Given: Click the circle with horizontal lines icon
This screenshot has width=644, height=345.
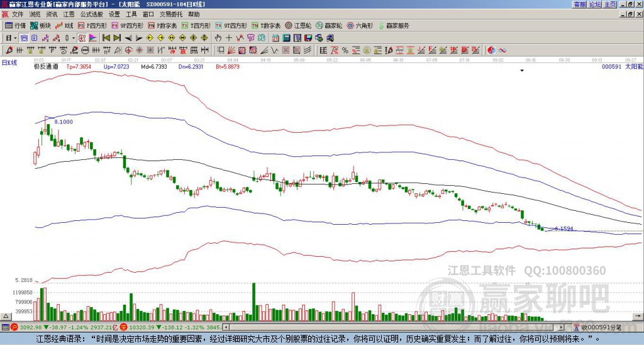Looking at the screenshot, I should (85, 50).
